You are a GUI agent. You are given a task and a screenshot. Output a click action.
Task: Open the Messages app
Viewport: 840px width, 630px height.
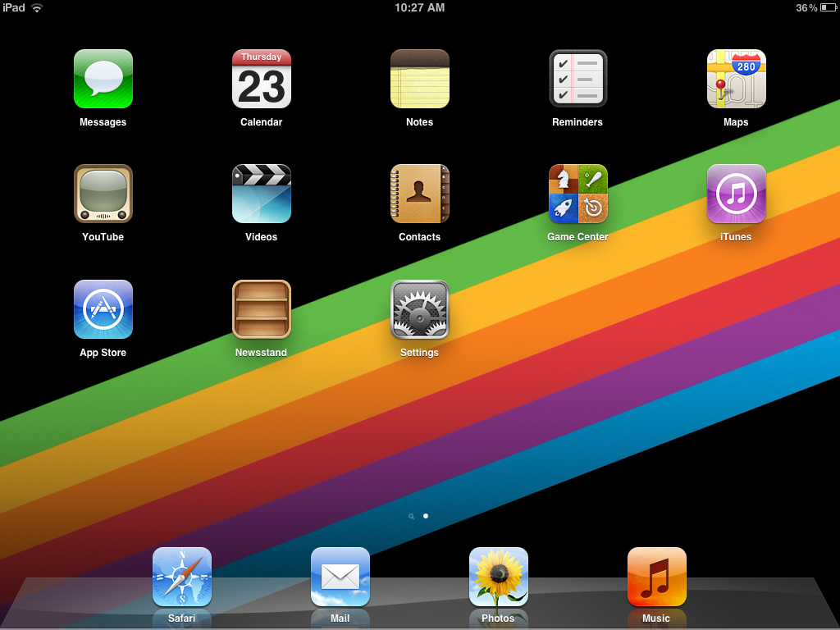[103, 79]
